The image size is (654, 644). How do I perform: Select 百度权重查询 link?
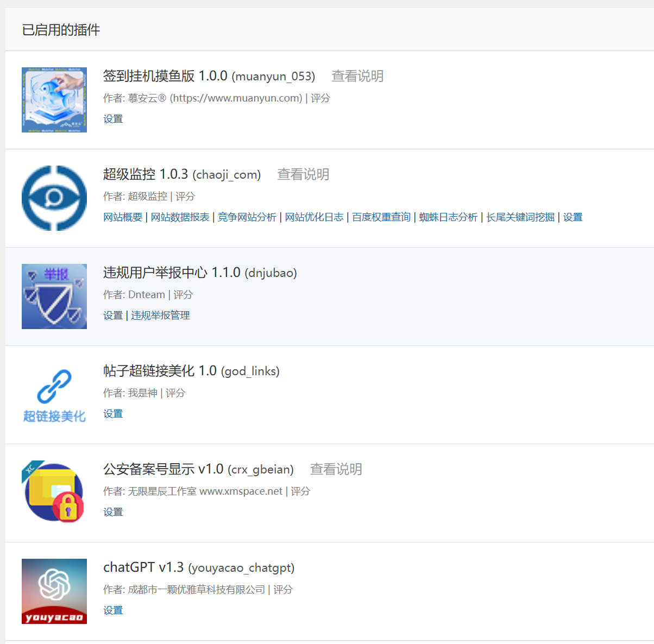381,217
